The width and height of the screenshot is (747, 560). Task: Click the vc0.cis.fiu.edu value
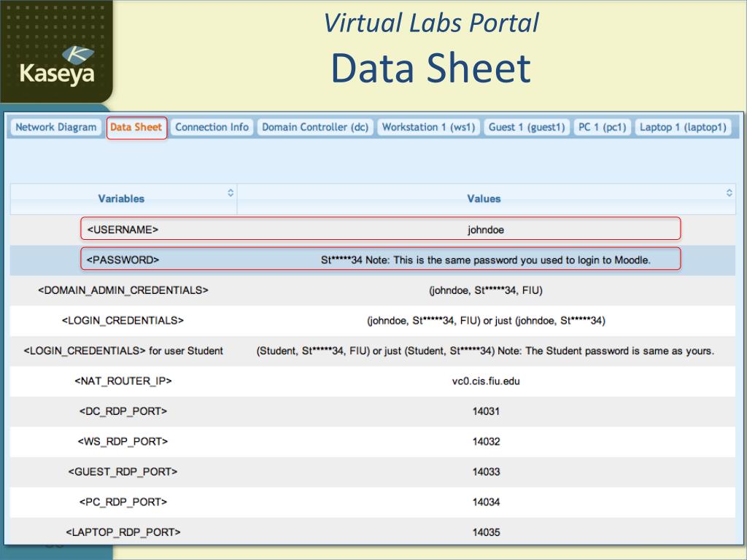(485, 381)
